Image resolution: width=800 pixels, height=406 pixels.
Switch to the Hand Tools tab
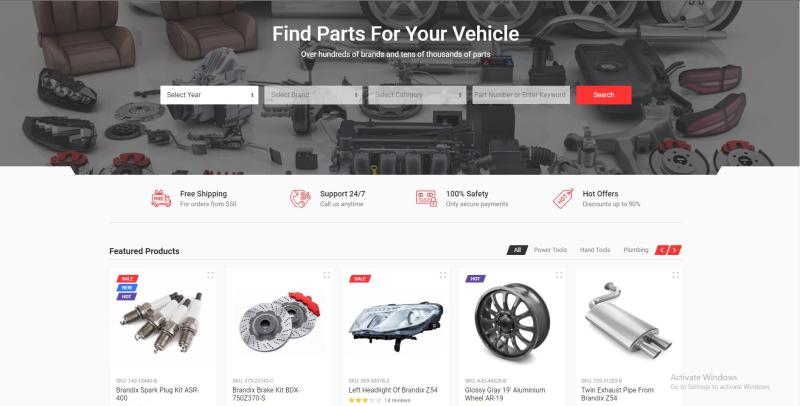595,250
